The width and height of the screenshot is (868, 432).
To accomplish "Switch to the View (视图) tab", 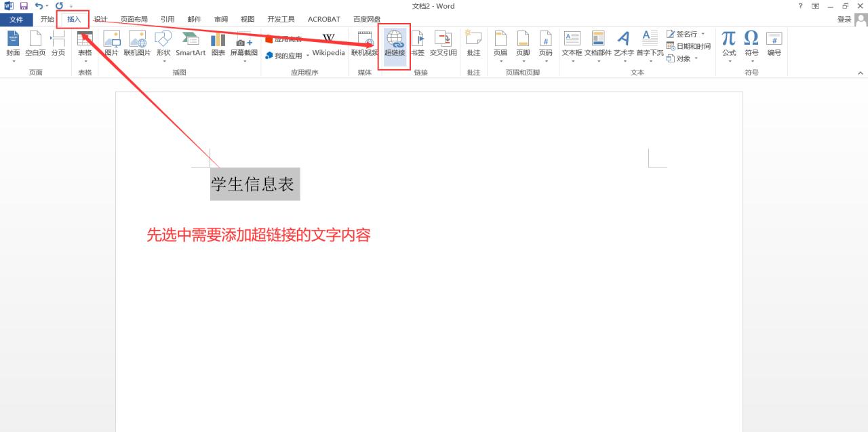I will [x=248, y=20].
